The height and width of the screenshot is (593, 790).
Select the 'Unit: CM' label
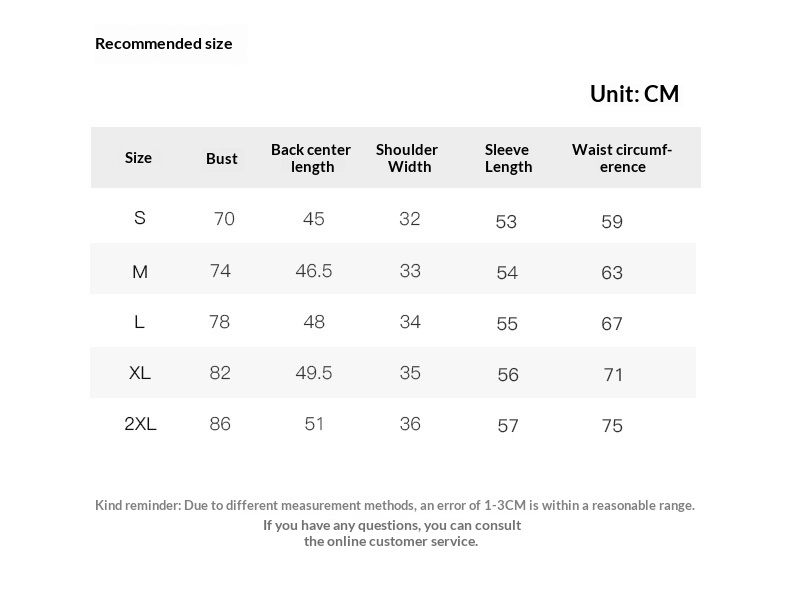634,94
